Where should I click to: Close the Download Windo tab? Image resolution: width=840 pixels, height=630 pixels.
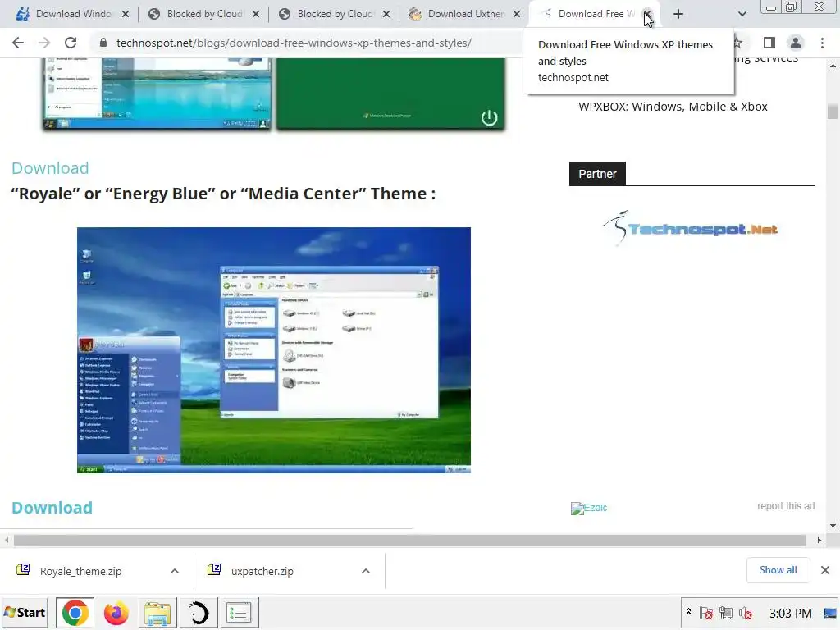click(126, 15)
